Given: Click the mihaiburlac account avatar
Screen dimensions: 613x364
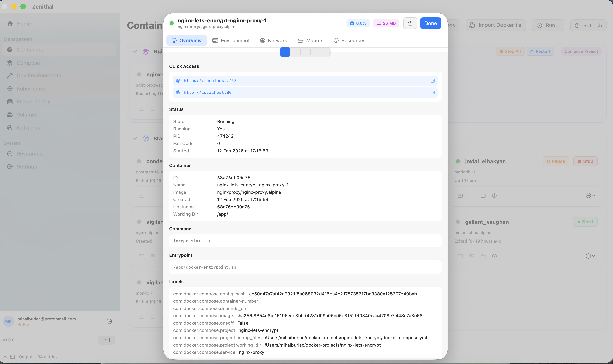Looking at the screenshot, I should (x=8, y=321).
